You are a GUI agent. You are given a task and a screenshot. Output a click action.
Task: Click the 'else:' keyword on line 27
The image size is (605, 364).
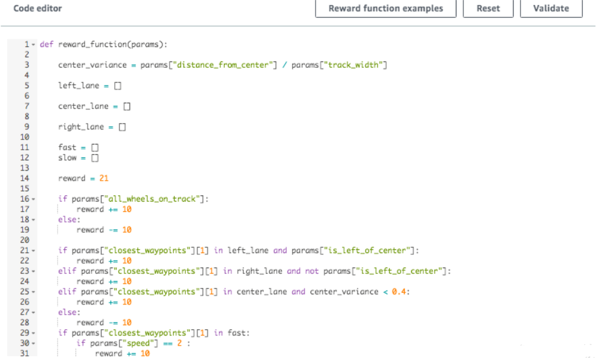tap(69, 313)
